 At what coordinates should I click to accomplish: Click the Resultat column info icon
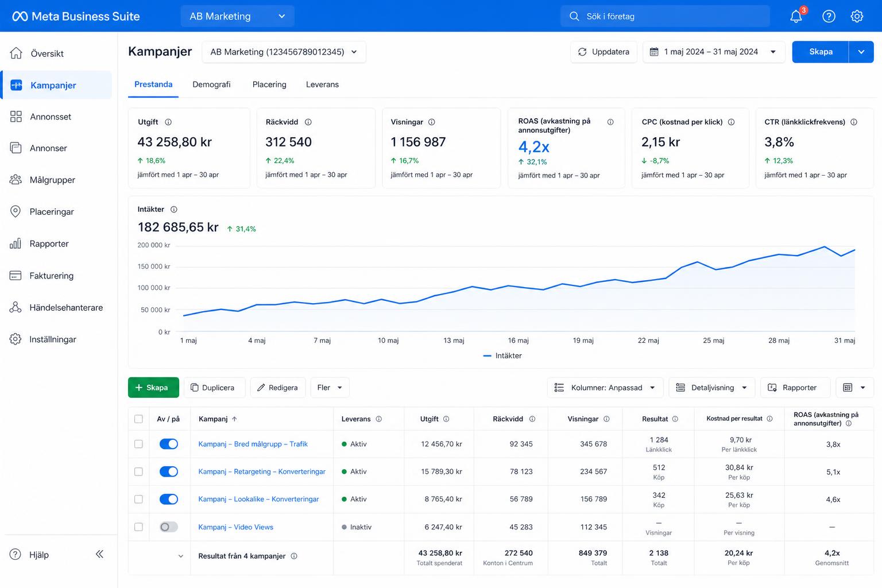675,419
